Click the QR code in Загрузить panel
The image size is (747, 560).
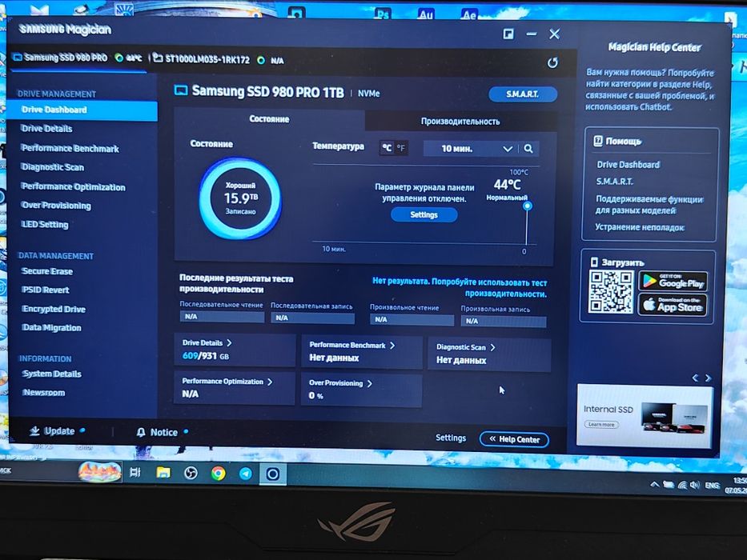611,292
